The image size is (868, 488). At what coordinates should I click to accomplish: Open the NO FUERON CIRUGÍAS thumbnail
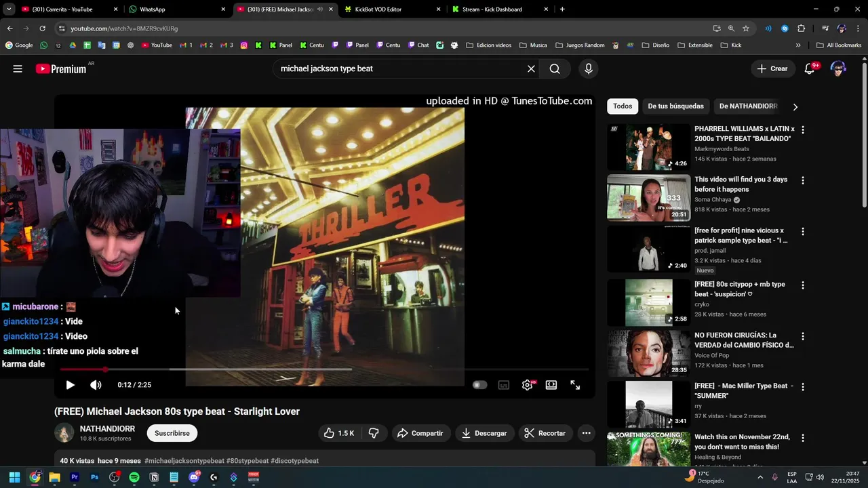click(x=648, y=354)
